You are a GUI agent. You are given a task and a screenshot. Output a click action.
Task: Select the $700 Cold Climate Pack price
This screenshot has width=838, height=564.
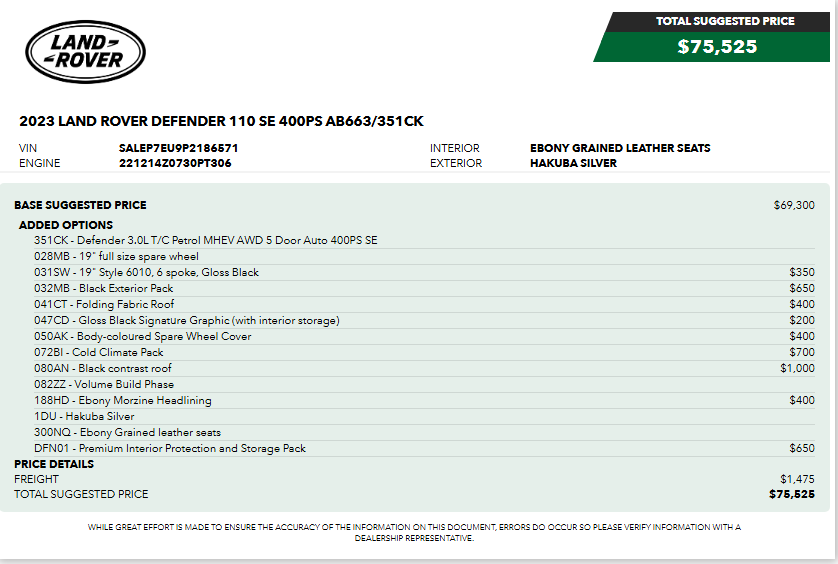802,353
